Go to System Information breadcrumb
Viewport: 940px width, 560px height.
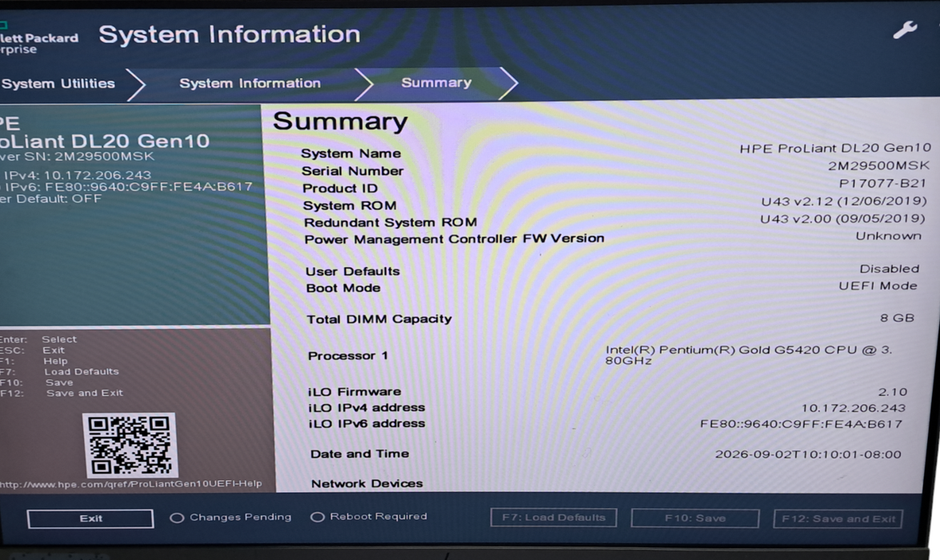[x=250, y=83]
